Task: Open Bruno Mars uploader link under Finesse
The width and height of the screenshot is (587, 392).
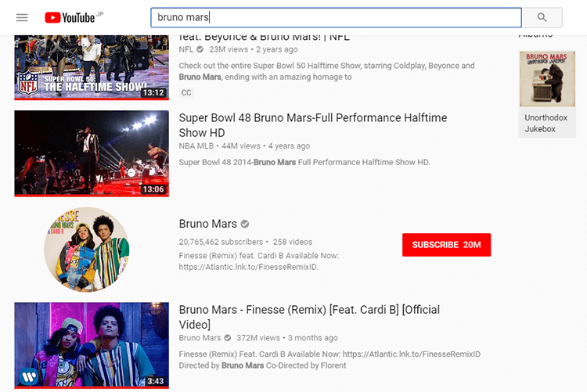Action: (200, 338)
